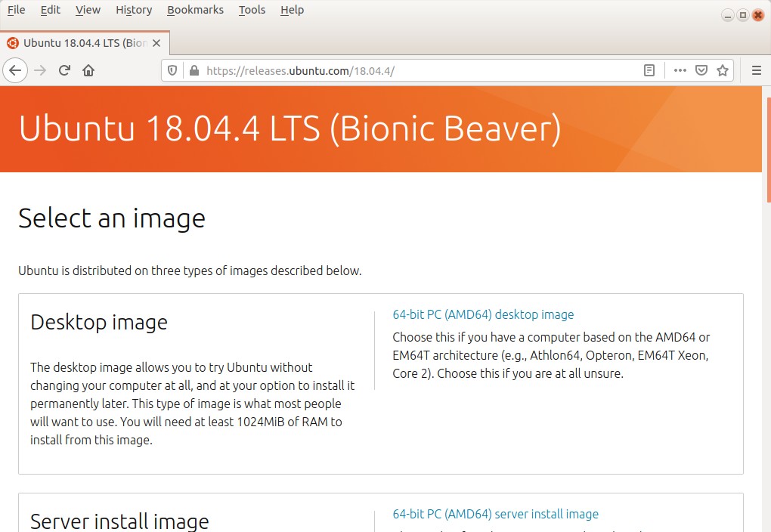Click the 'Server install image' heading
The height and width of the screenshot is (532, 771).
click(x=119, y=521)
